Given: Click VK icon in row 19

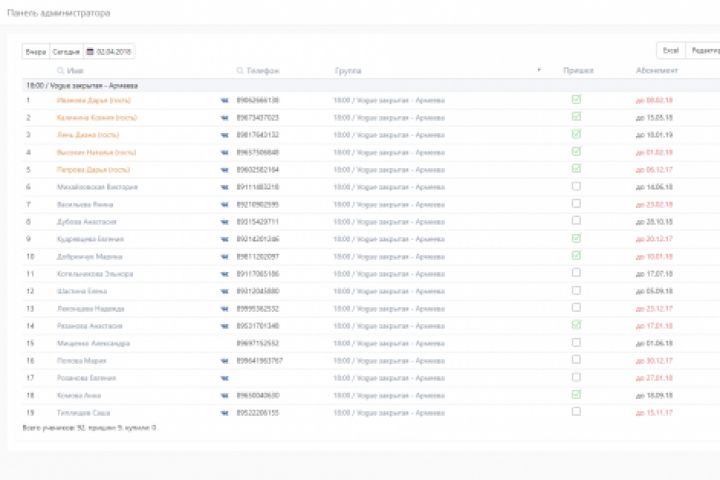Looking at the screenshot, I should (224, 412).
